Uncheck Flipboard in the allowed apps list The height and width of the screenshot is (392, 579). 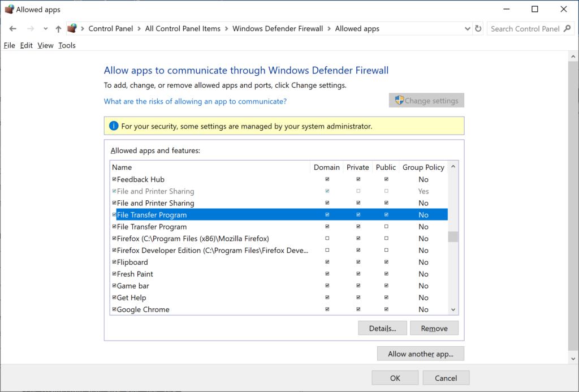(115, 262)
